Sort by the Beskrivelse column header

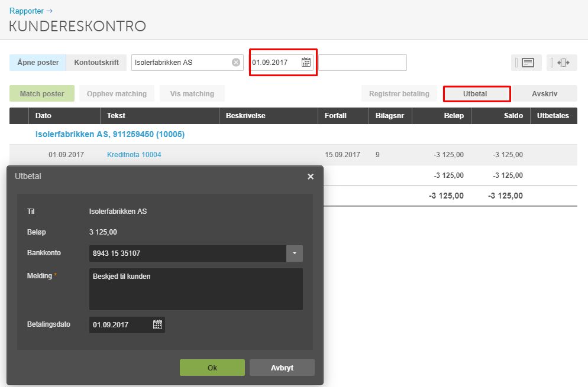(269, 116)
